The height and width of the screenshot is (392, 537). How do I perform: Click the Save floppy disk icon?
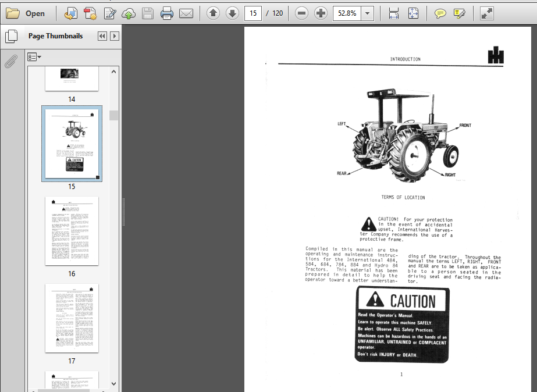[148, 13]
